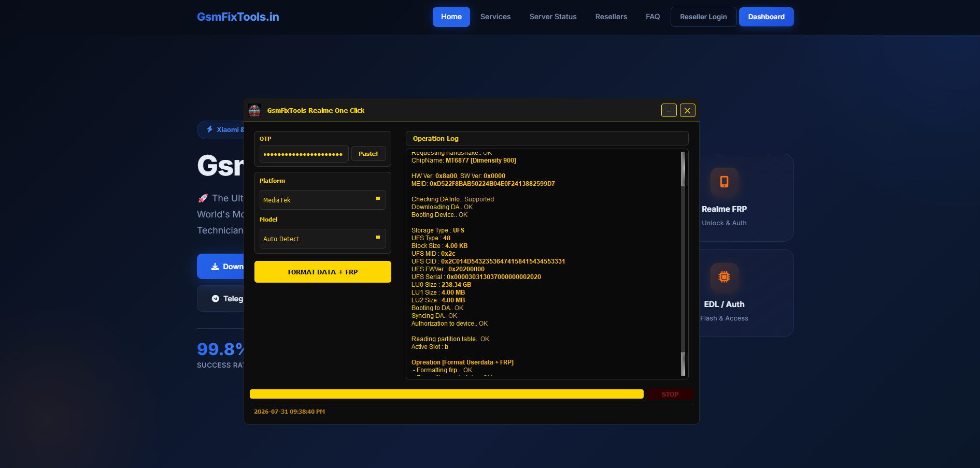Open the Services menu item
This screenshot has width=980, height=468.
(495, 17)
